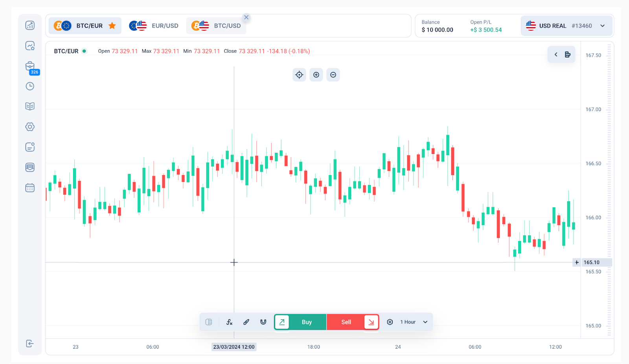Toggle the BTC/EUR favorite star
Screen dimensions: 629x364
(x=112, y=26)
